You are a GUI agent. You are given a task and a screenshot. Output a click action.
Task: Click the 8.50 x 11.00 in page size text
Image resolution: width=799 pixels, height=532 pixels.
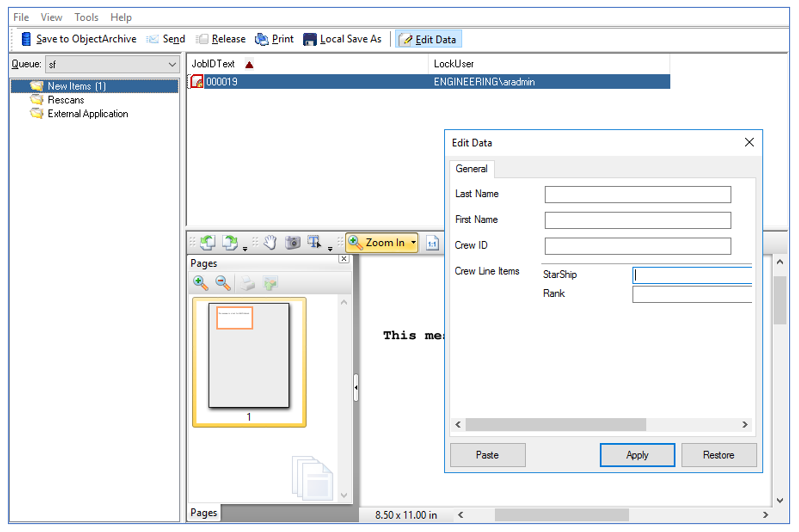pos(406,515)
